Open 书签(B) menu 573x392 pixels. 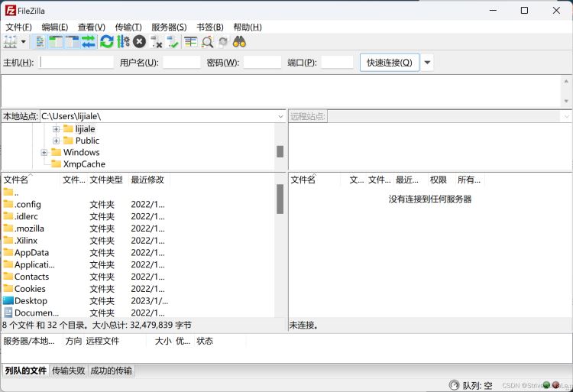(210, 27)
